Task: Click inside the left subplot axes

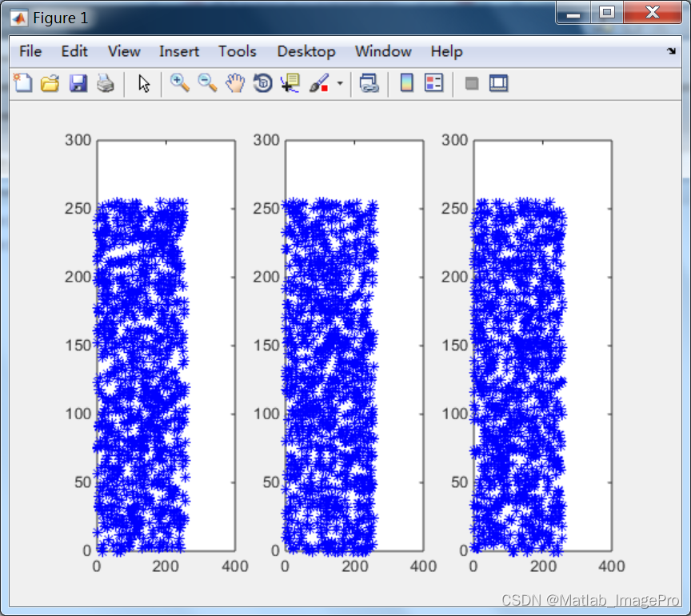Action: (x=166, y=346)
